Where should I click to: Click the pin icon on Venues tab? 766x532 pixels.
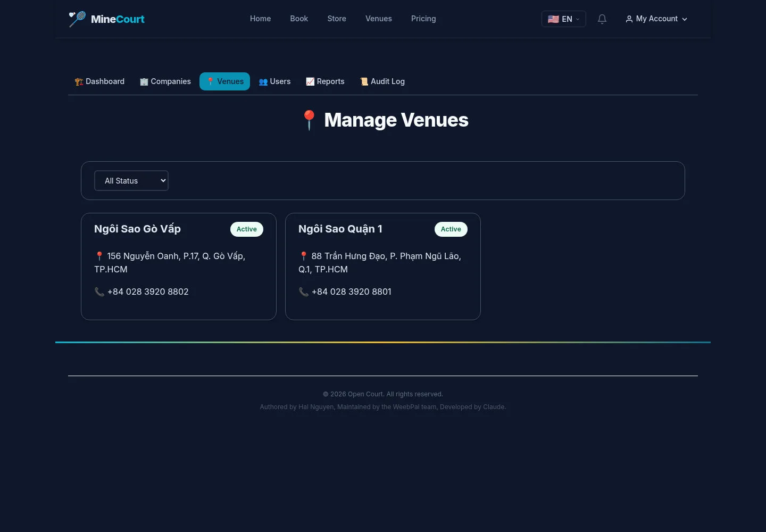pyautogui.click(x=210, y=81)
